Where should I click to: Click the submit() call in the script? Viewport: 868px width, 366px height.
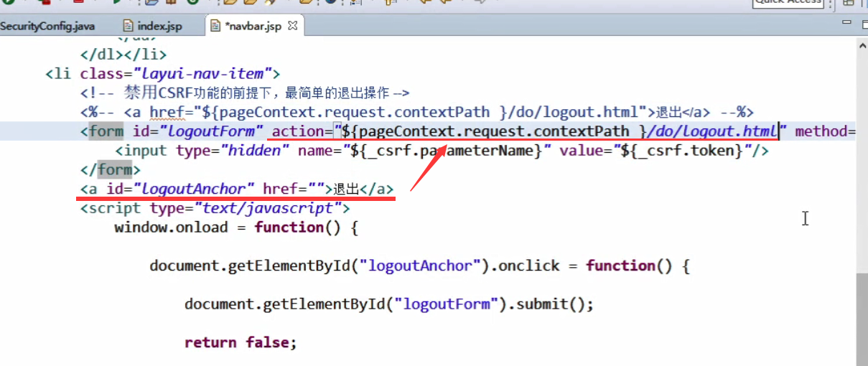pos(551,304)
